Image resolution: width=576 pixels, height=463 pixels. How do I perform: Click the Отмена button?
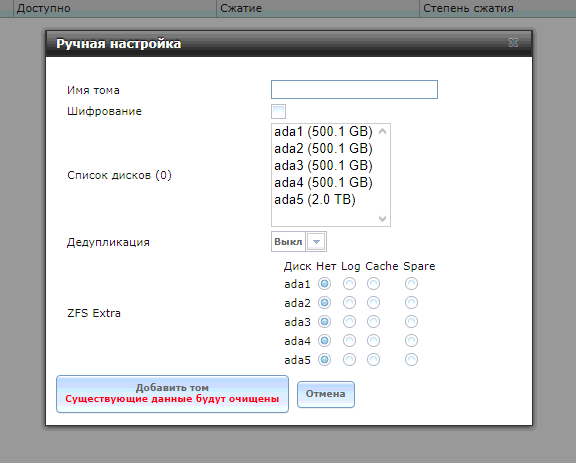326,394
